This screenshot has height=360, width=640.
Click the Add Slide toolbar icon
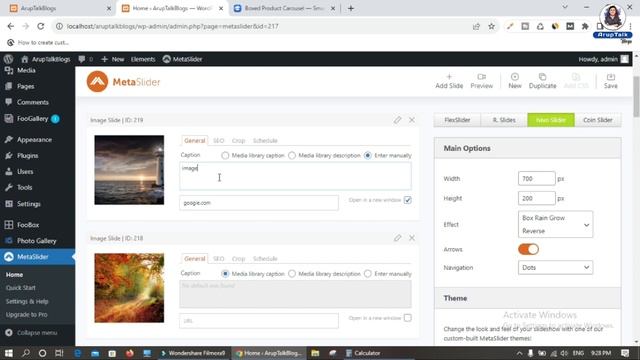click(449, 81)
